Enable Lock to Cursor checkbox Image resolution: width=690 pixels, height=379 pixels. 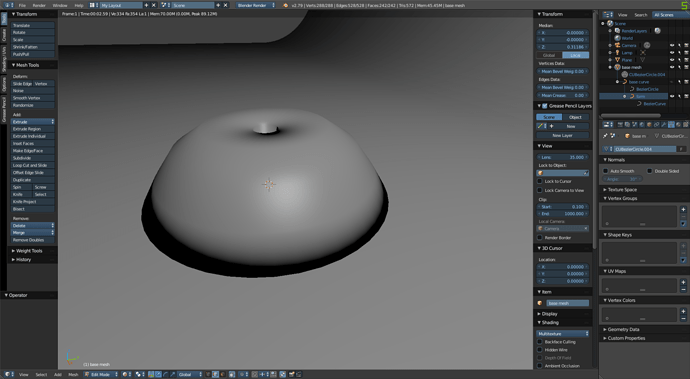coord(540,181)
